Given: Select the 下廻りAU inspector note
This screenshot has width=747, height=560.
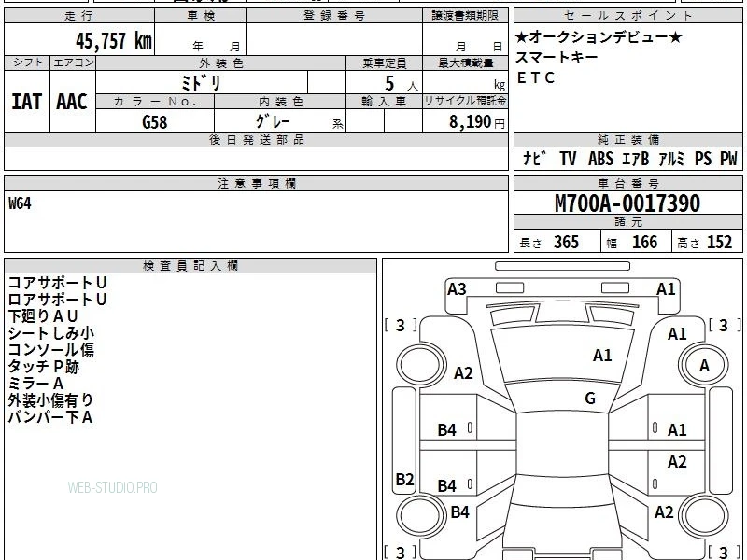Looking at the screenshot, I should pos(43,316).
